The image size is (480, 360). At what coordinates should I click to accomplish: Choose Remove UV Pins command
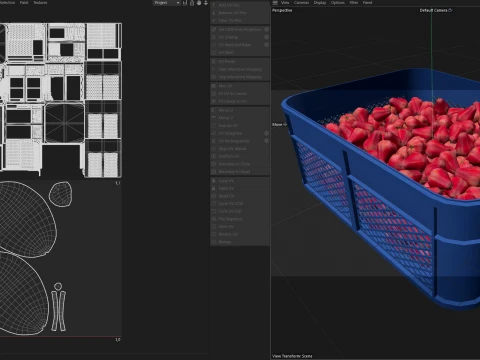(240, 13)
